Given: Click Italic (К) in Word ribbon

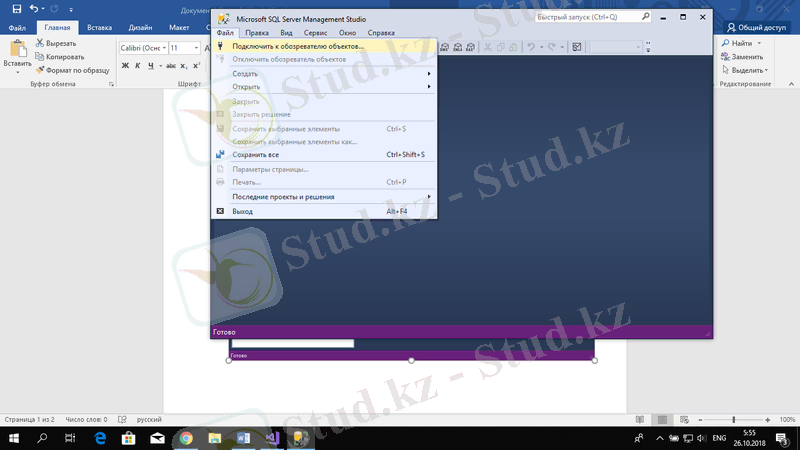Looking at the screenshot, I should coord(138,65).
